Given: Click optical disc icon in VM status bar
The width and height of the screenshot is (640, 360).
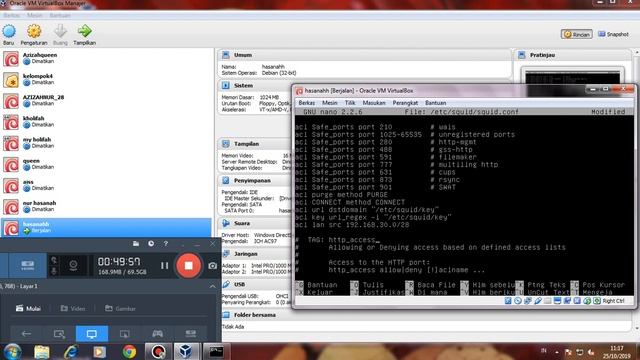Looking at the screenshot, I should click(518, 301).
